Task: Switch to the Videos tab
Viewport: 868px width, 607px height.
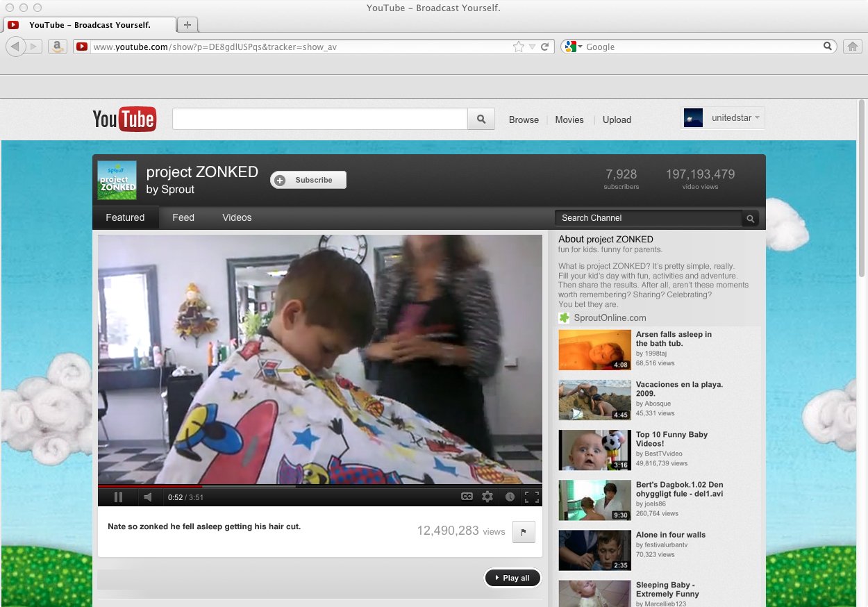Action: click(x=237, y=217)
